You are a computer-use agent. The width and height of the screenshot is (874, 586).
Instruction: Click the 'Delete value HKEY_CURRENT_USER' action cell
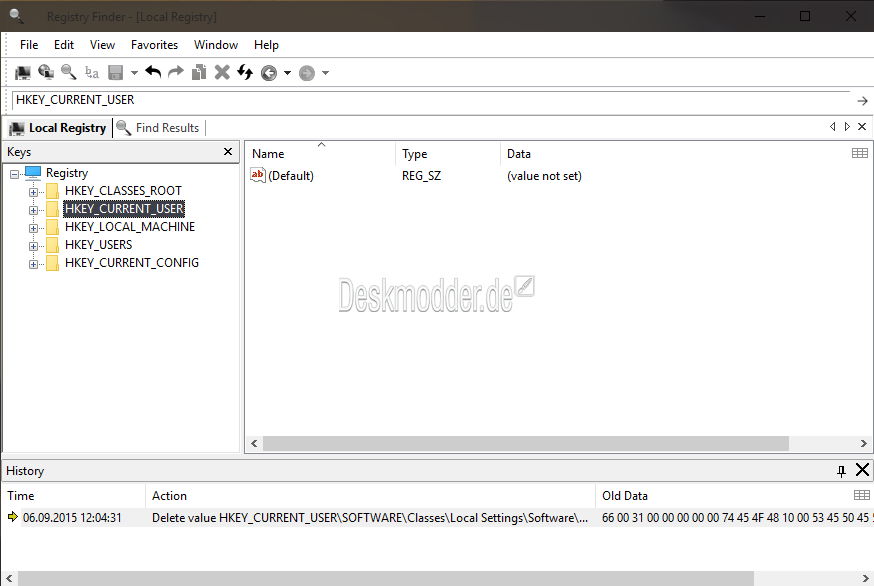click(370, 517)
